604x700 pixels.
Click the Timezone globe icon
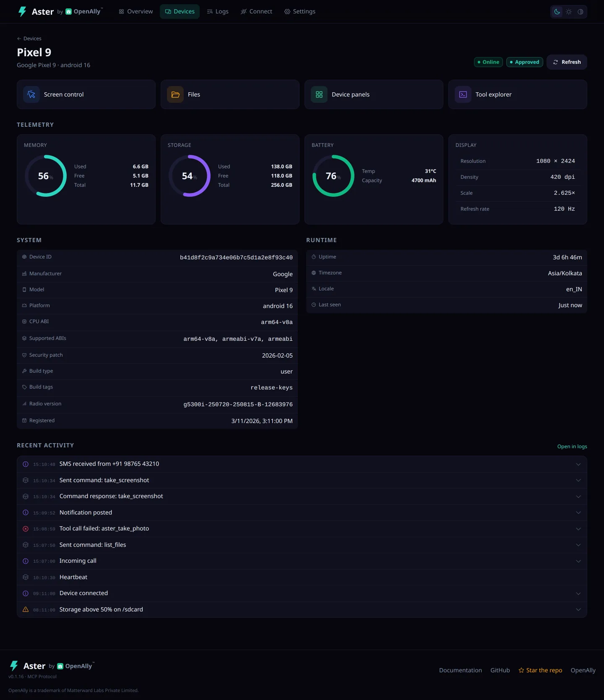click(314, 273)
